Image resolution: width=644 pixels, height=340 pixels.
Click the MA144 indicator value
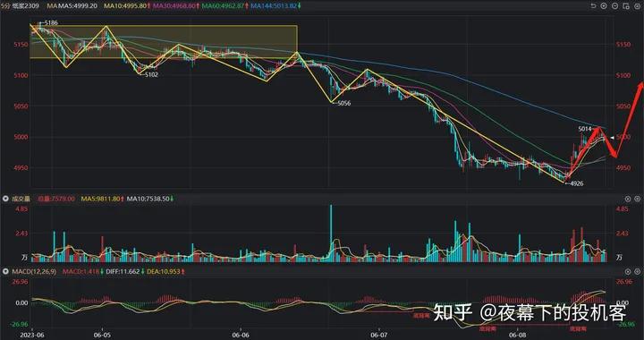point(274,6)
